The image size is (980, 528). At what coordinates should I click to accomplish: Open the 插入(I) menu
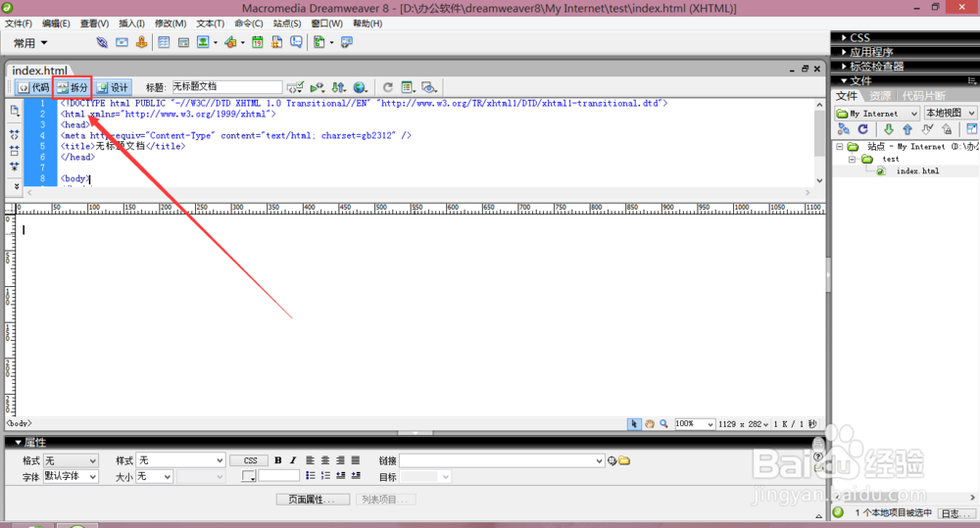132,24
